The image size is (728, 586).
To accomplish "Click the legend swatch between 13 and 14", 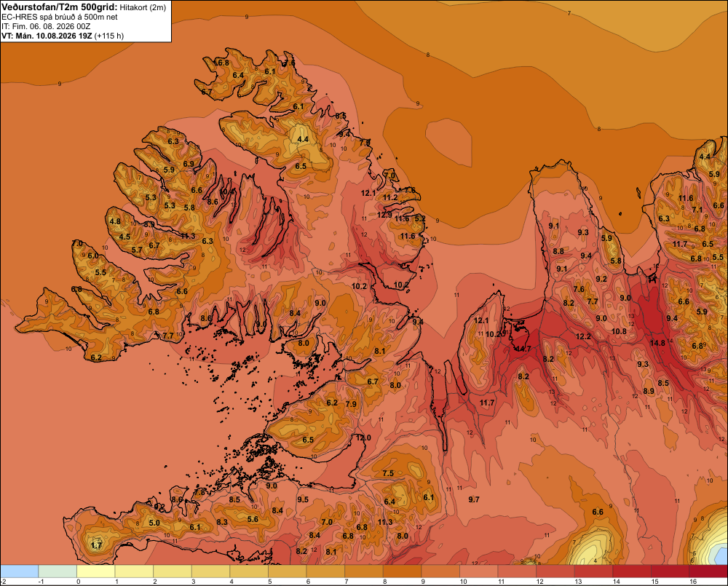I will pos(594,571).
